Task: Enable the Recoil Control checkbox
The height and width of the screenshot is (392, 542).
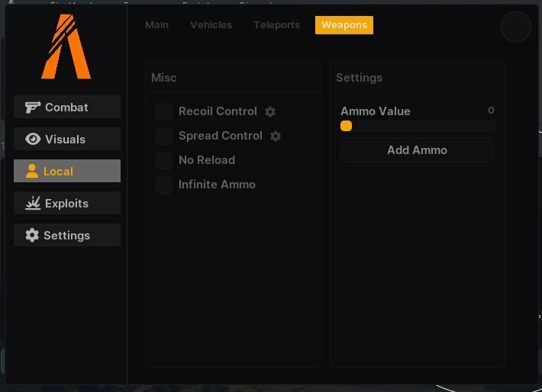Action: pyautogui.click(x=164, y=111)
